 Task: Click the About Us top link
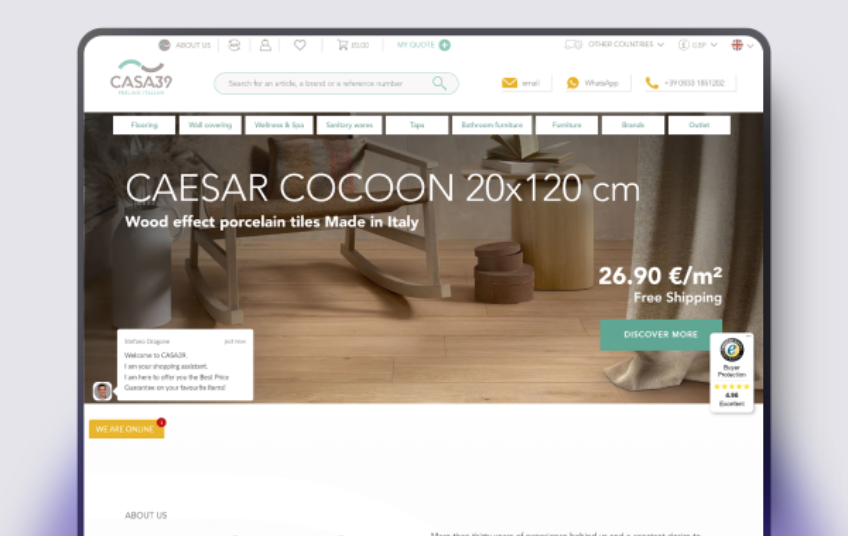tap(193, 45)
